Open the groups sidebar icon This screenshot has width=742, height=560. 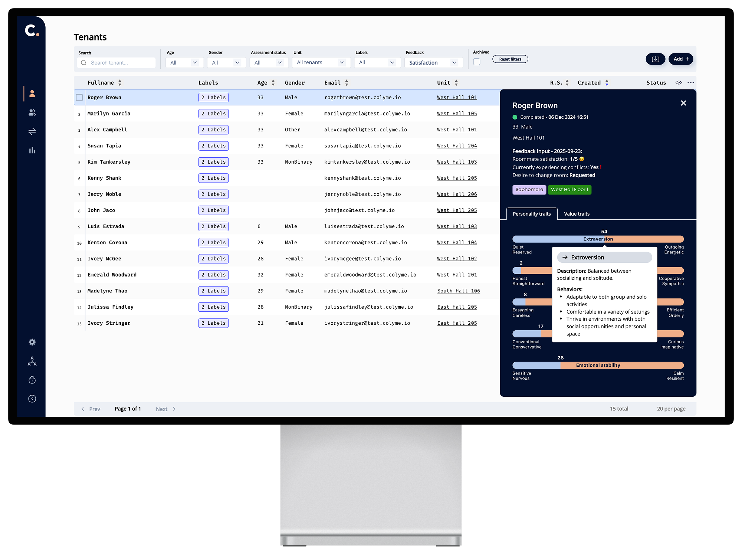(x=32, y=112)
